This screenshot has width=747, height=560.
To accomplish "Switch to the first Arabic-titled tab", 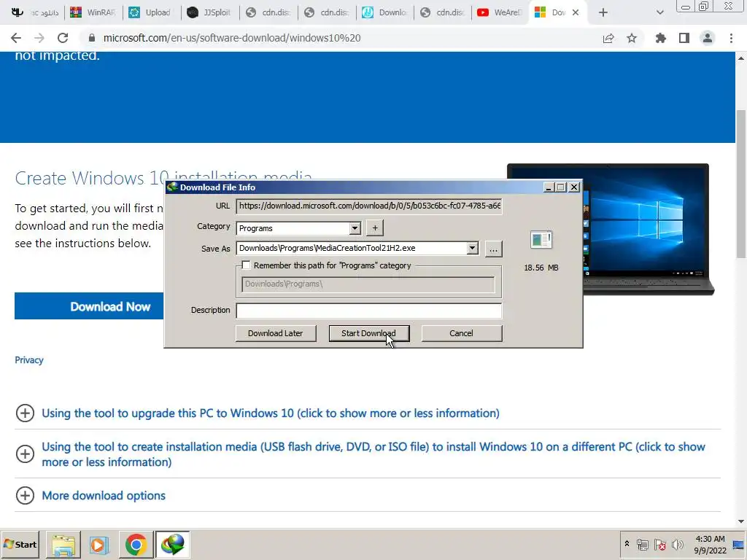I will point(35,12).
